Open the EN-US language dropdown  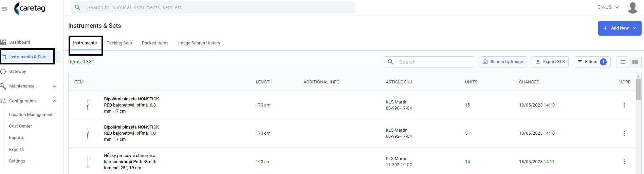pos(608,7)
